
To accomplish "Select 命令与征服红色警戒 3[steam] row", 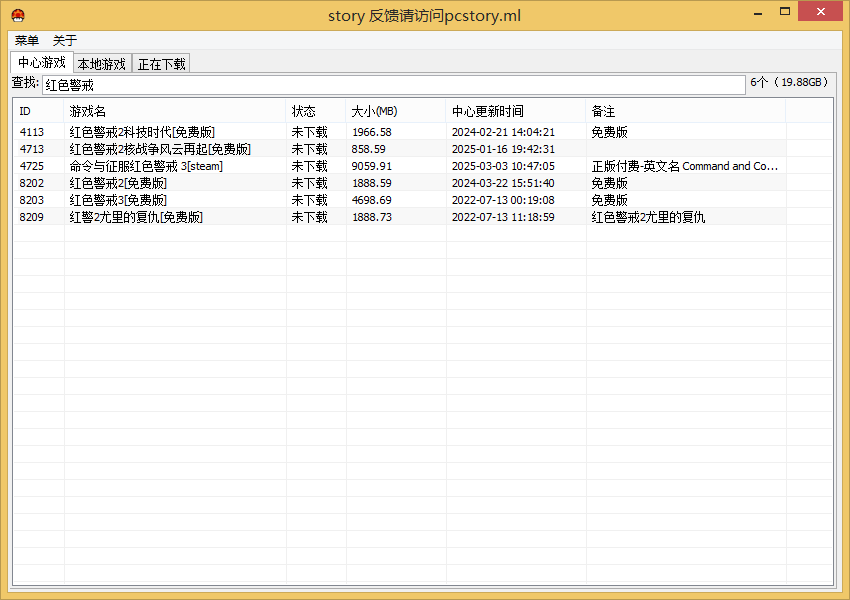I will (x=146, y=166).
